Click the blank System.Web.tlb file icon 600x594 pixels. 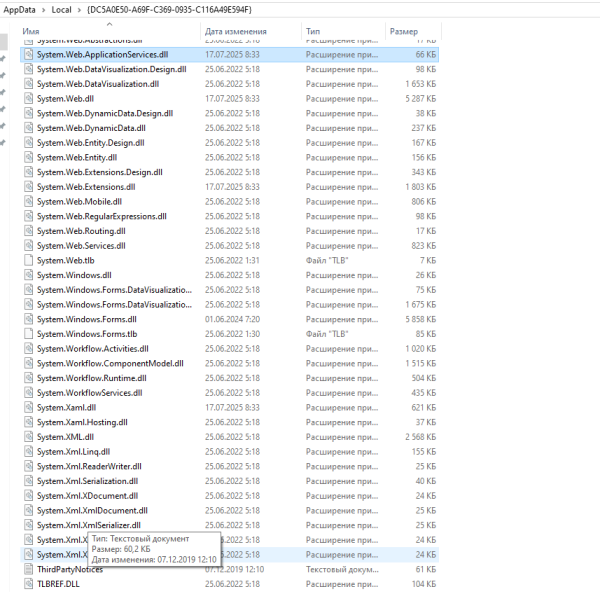click(28, 260)
